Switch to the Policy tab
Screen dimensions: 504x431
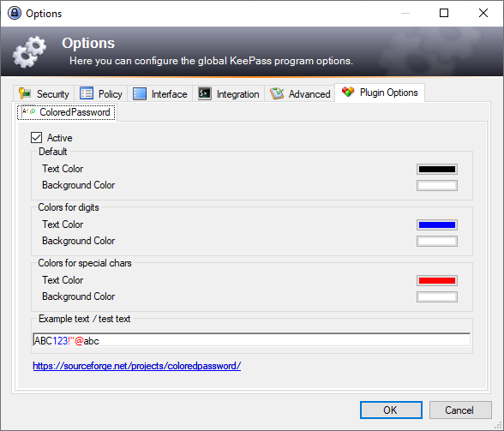point(101,94)
